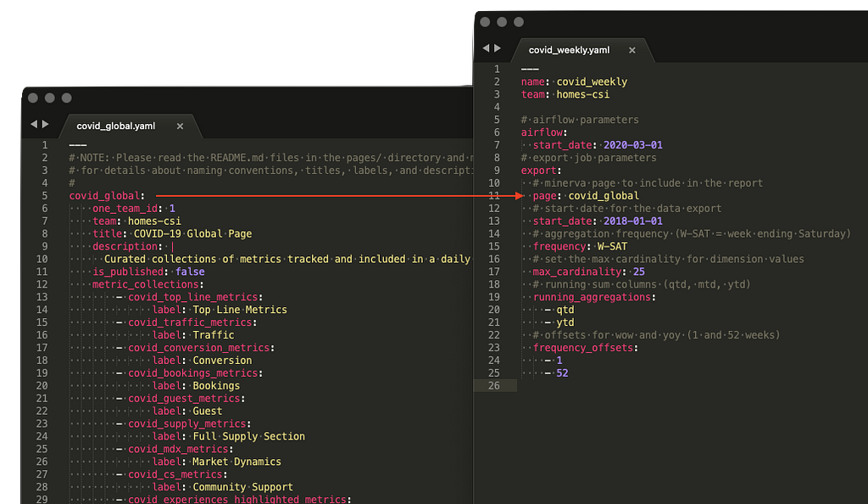The height and width of the screenshot is (504, 868).
Task: Close the covid_weekly.yaml tab
Action: click(x=632, y=50)
